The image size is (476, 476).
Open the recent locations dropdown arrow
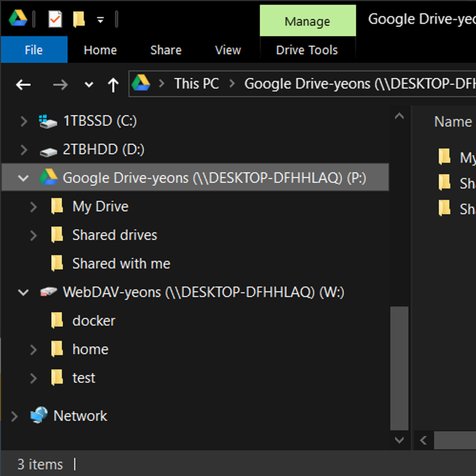[x=88, y=84]
